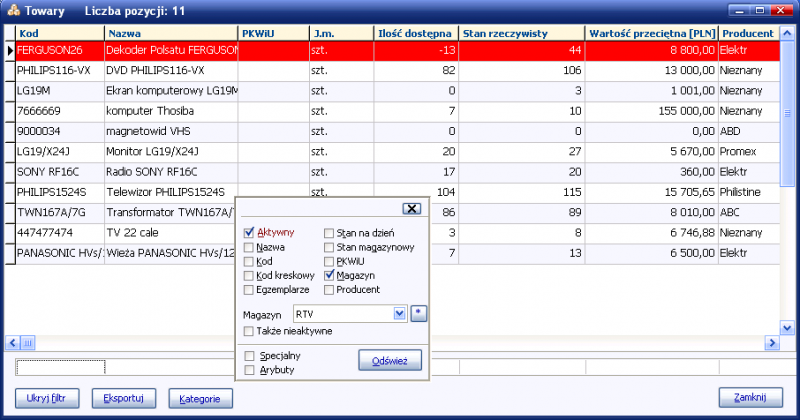Screen dimensions: 800x420
Task: Select the PANASONIC HVs code cell
Action: coord(60,253)
